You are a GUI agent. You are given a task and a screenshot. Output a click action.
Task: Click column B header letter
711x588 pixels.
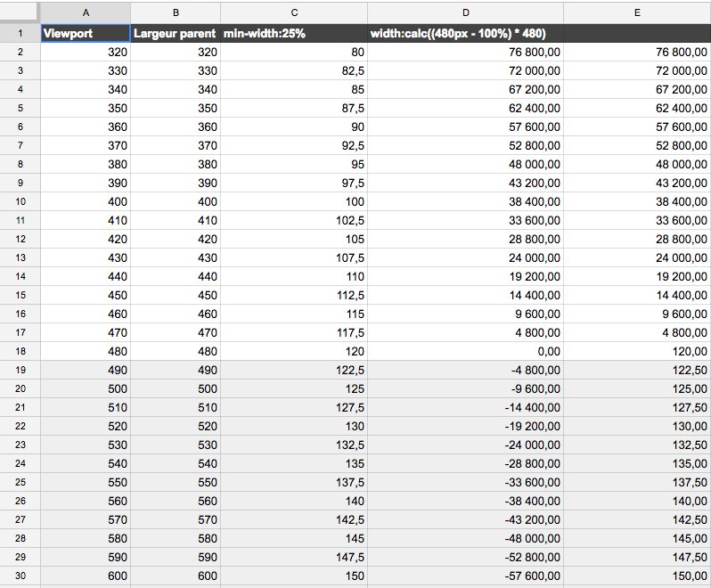(x=175, y=12)
